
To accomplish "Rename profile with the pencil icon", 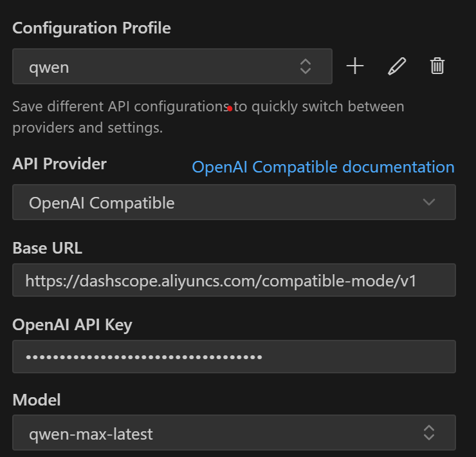I will pos(397,66).
